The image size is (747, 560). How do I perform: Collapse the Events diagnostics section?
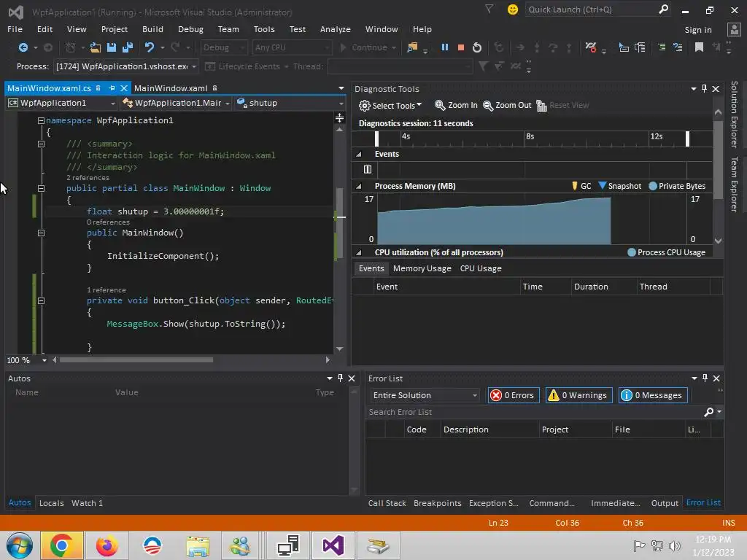click(x=359, y=154)
